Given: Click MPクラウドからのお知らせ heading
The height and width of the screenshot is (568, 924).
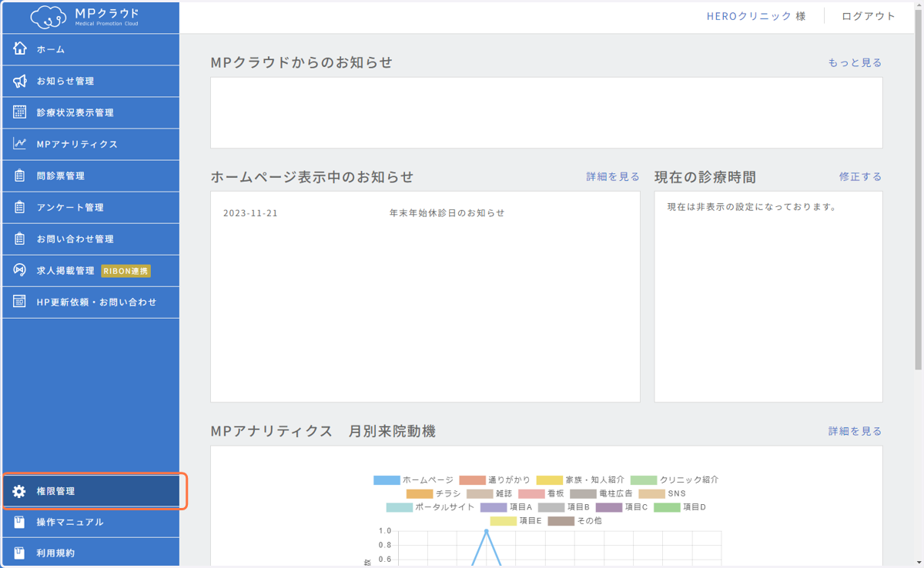Looking at the screenshot, I should pos(302,62).
